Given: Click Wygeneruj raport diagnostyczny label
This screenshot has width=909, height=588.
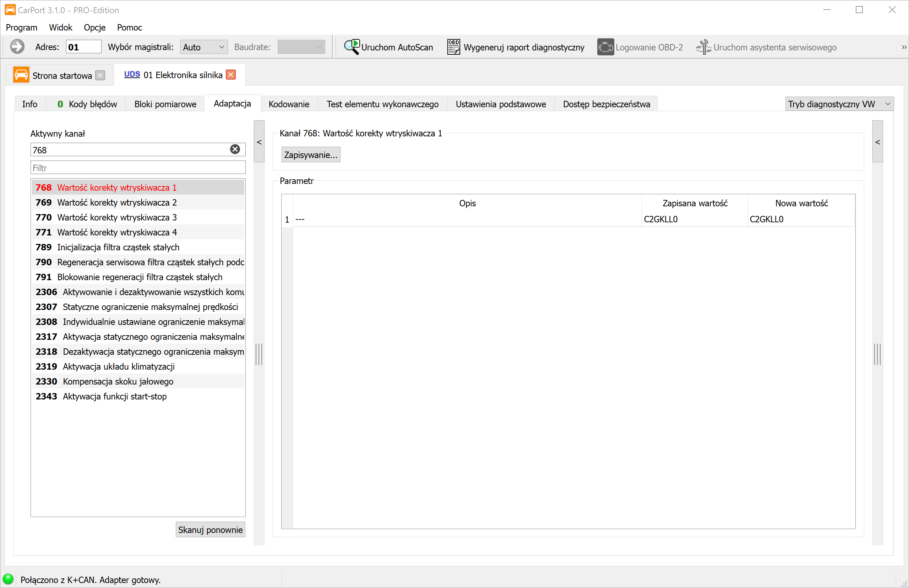Looking at the screenshot, I should pyautogui.click(x=524, y=47).
